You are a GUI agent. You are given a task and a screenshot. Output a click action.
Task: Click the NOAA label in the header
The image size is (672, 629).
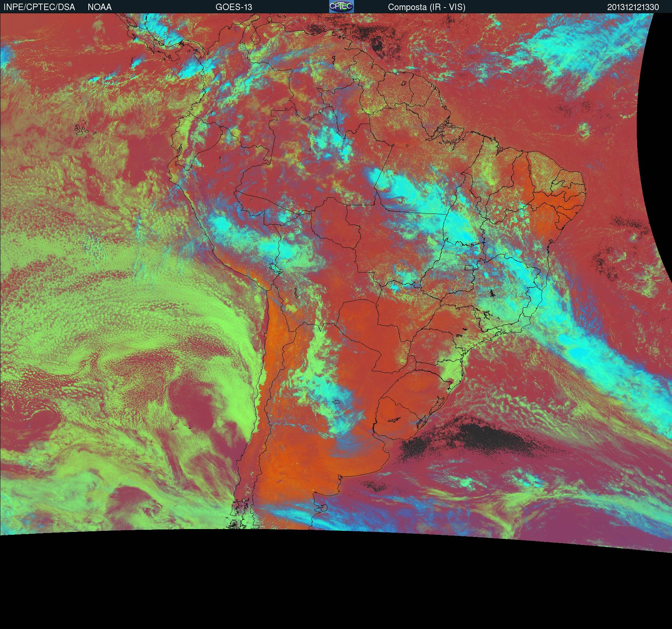click(100, 7)
